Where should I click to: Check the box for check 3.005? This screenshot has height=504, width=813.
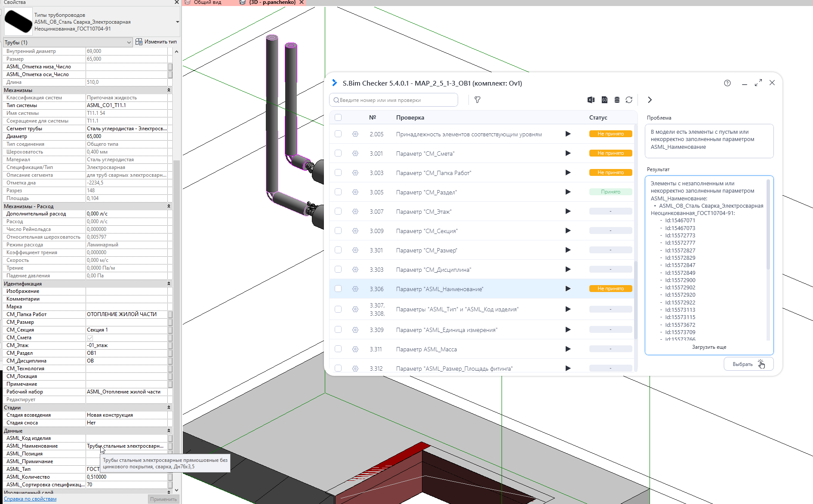(338, 192)
